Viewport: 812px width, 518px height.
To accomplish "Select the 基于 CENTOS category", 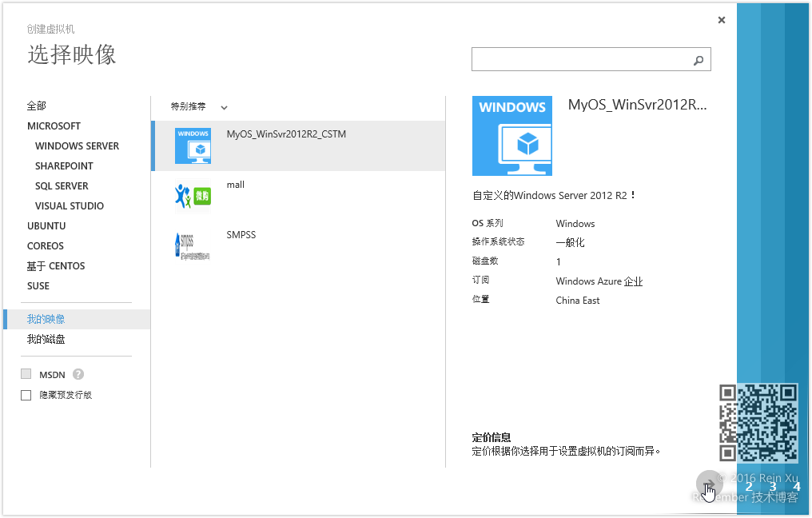I will (56, 266).
